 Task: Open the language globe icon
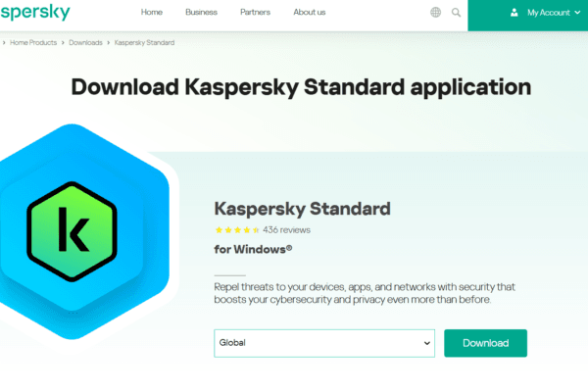pos(435,13)
